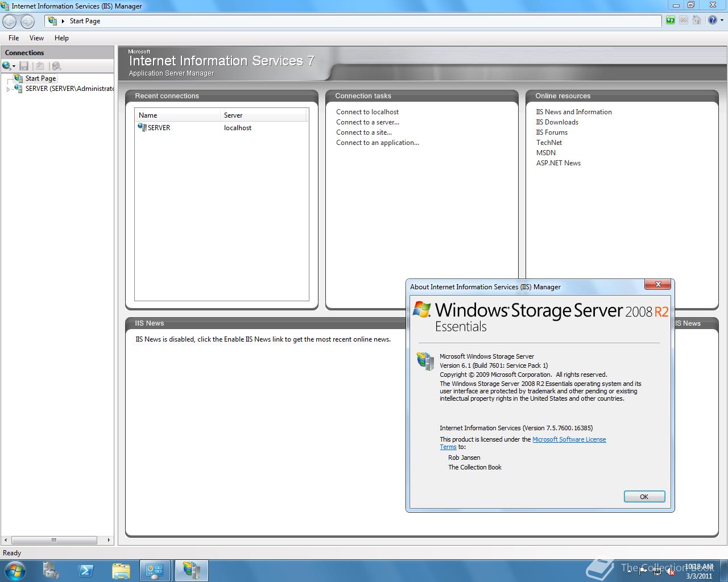Close the About IIS Manager dialog
The width and height of the screenshot is (728, 582).
coord(659,284)
